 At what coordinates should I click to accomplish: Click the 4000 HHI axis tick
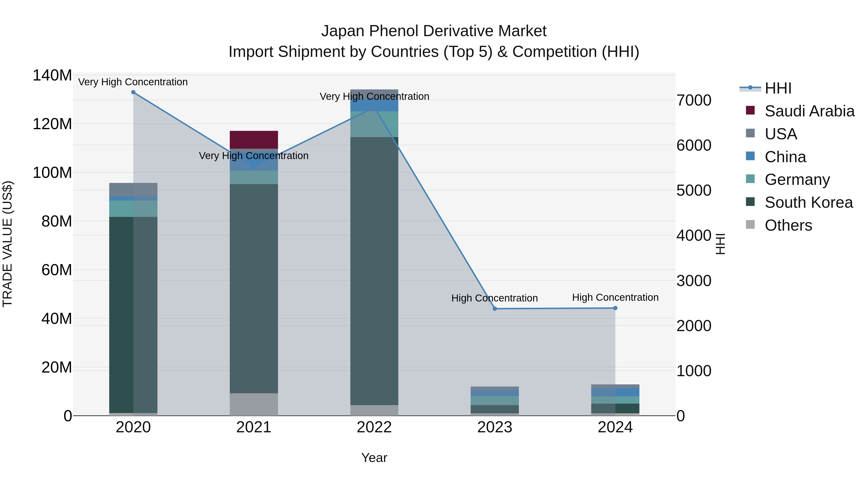coord(694,235)
